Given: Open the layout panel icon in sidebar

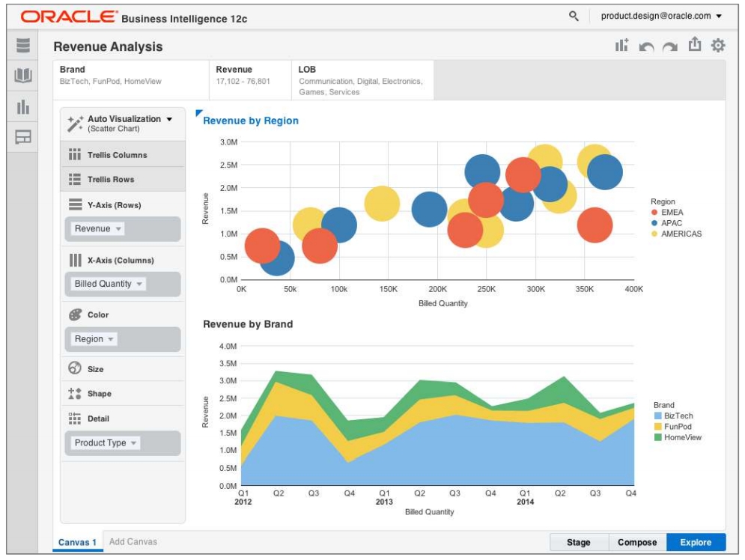Looking at the screenshot, I should click(22, 137).
